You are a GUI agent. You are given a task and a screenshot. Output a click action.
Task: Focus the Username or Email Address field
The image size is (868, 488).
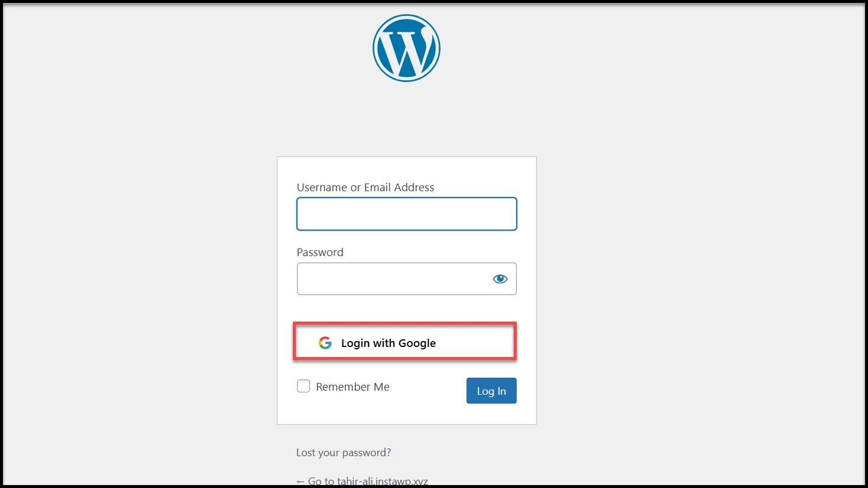point(407,214)
